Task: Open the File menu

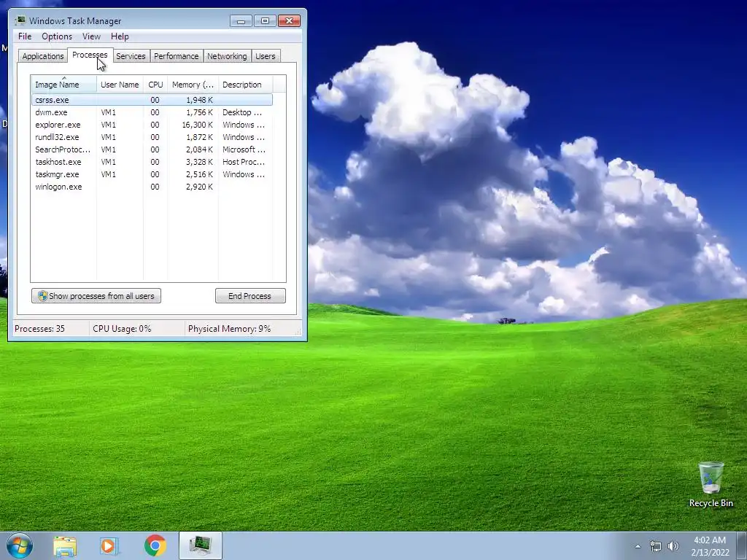Action: click(x=25, y=36)
